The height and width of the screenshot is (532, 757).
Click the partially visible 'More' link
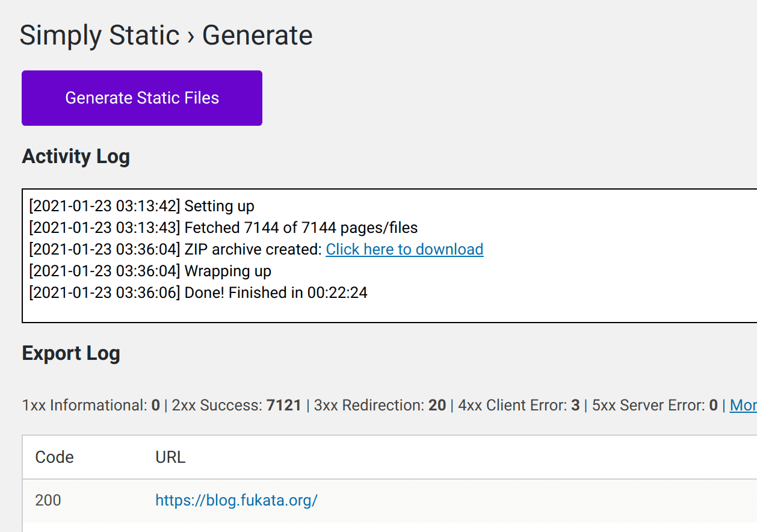(743, 406)
